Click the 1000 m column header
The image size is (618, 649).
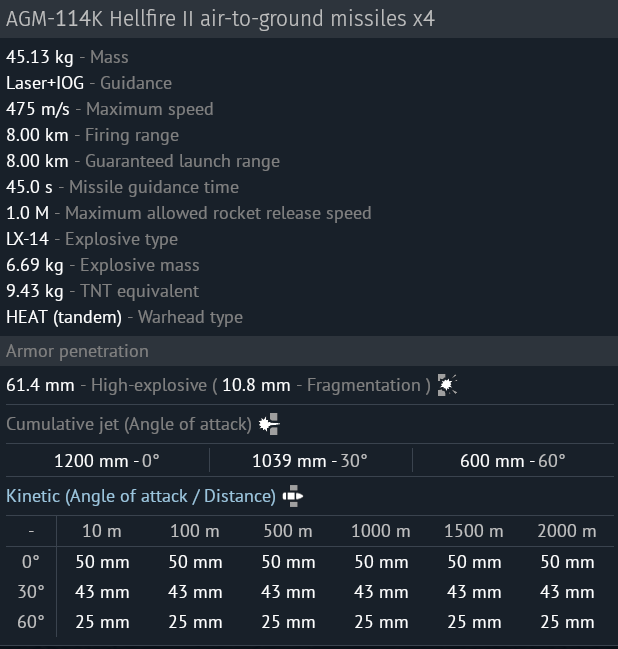point(381,531)
